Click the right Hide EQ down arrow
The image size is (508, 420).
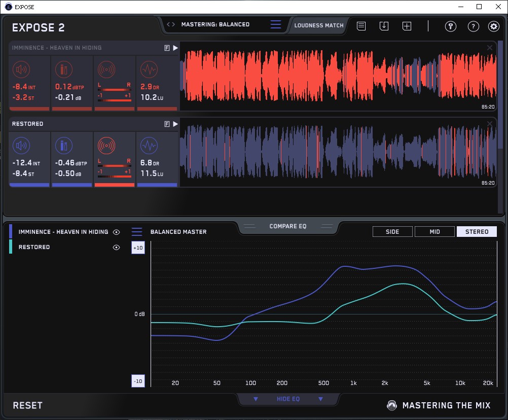[320, 399]
